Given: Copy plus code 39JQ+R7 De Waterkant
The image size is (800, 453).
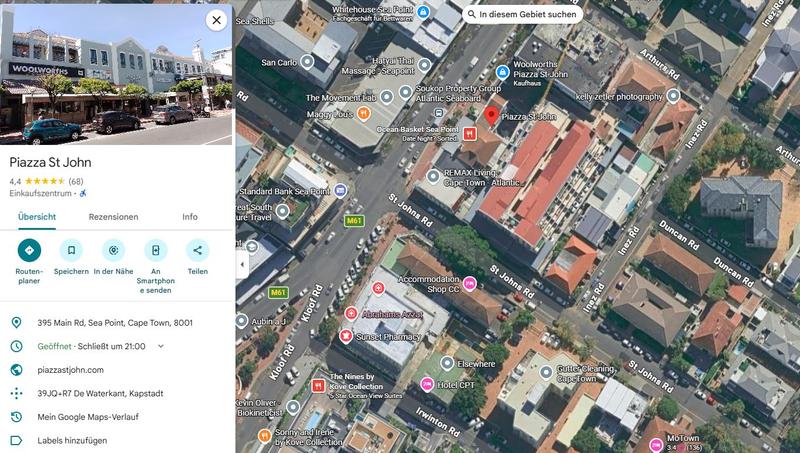Looking at the screenshot, I should [x=101, y=393].
